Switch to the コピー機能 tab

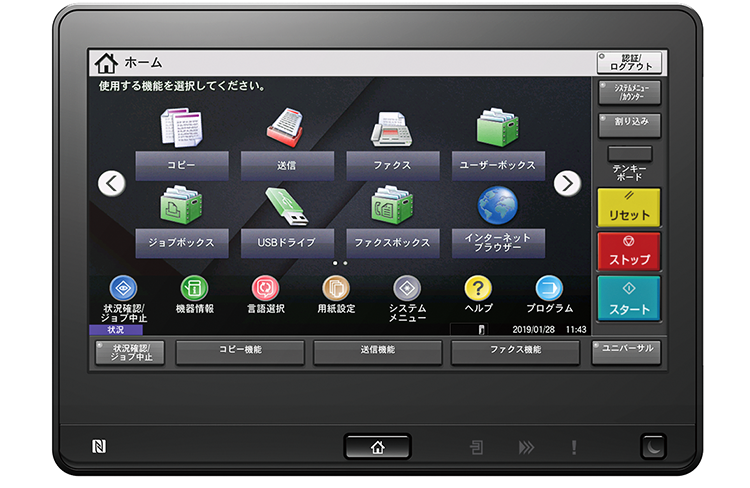pos(240,351)
